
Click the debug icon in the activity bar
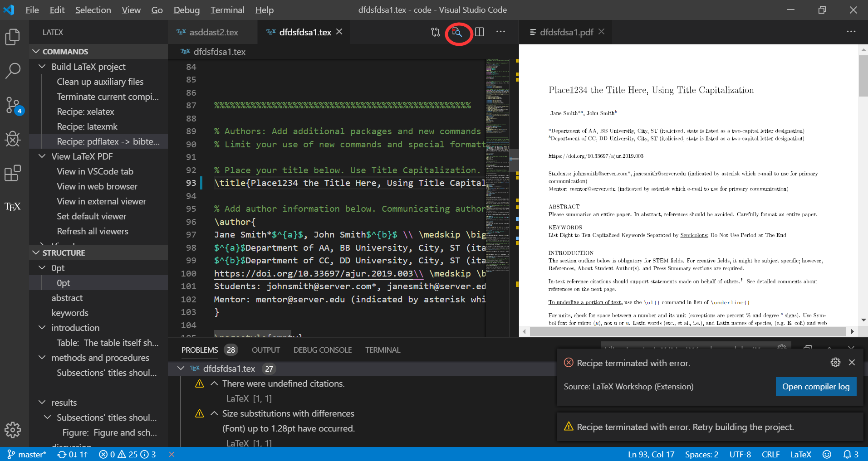pyautogui.click(x=12, y=139)
